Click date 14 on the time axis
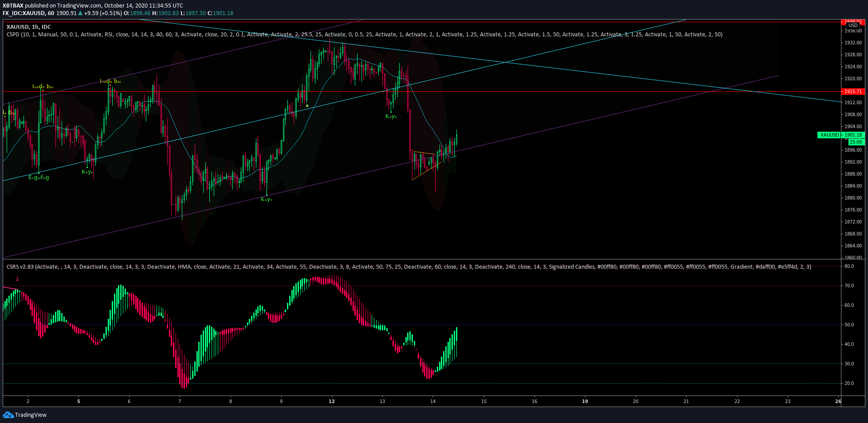868x423 pixels. 433,401
